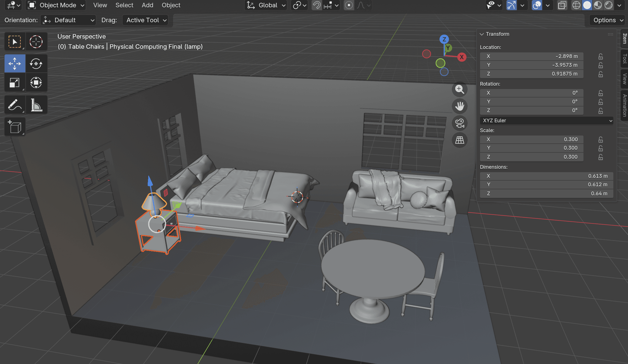
Task: Click the zoom magnifier viewport button
Action: (459, 89)
